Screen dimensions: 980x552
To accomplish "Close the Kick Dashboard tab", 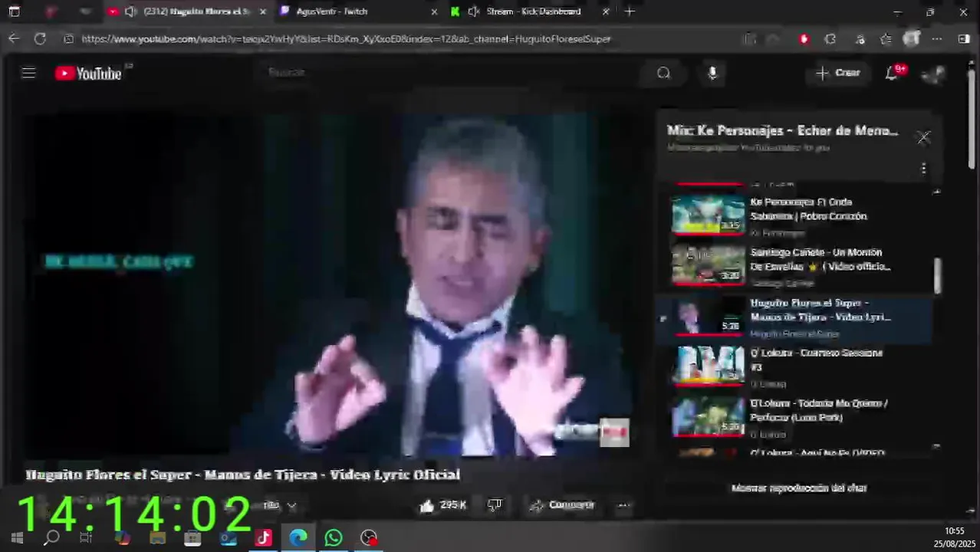I will pos(606,11).
